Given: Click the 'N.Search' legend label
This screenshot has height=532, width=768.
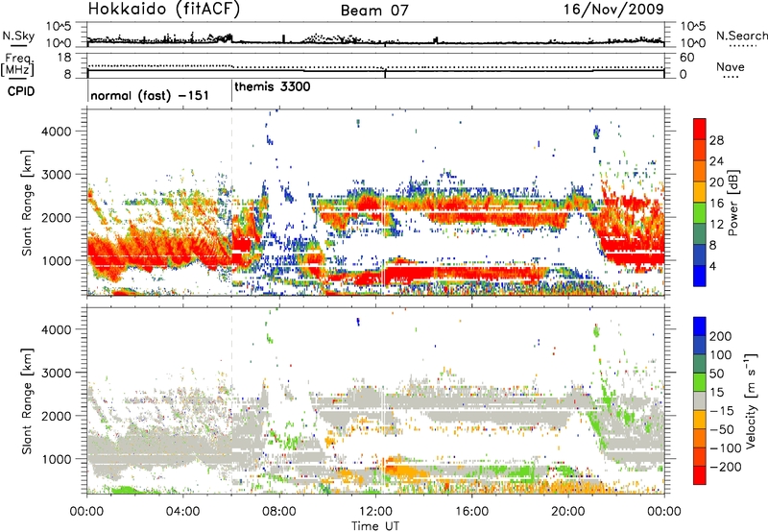Looking at the screenshot, I should click(x=741, y=36).
